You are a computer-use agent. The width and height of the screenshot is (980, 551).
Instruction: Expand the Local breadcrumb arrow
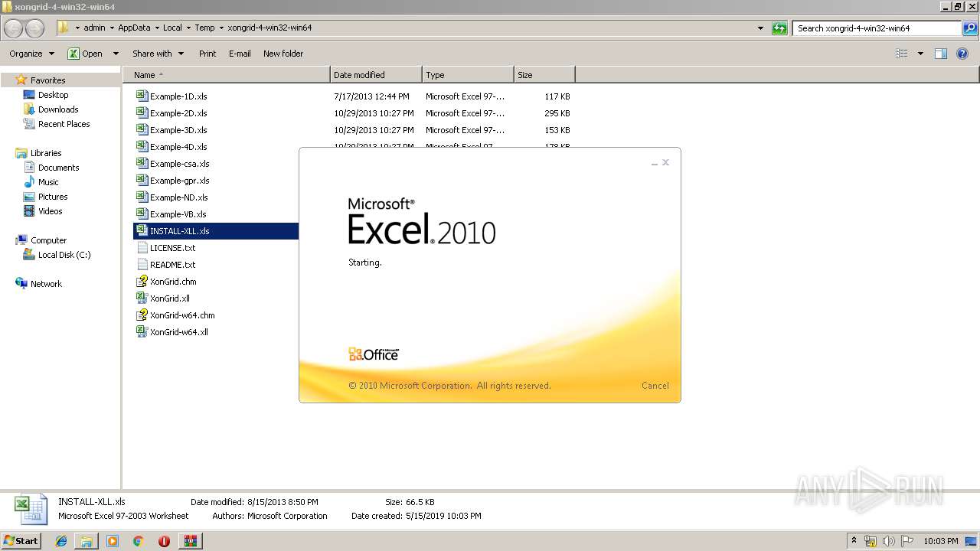tap(188, 28)
